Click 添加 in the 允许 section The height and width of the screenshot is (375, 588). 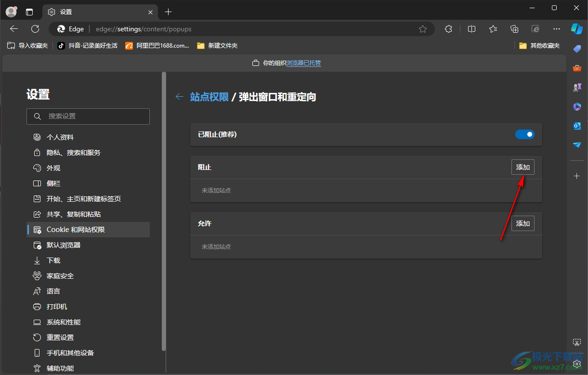pyautogui.click(x=523, y=223)
